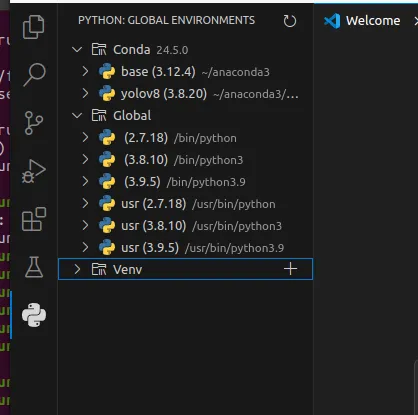This screenshot has height=415, width=418.
Task: Click Python logo beside /bin/python3.9
Action: (107, 181)
